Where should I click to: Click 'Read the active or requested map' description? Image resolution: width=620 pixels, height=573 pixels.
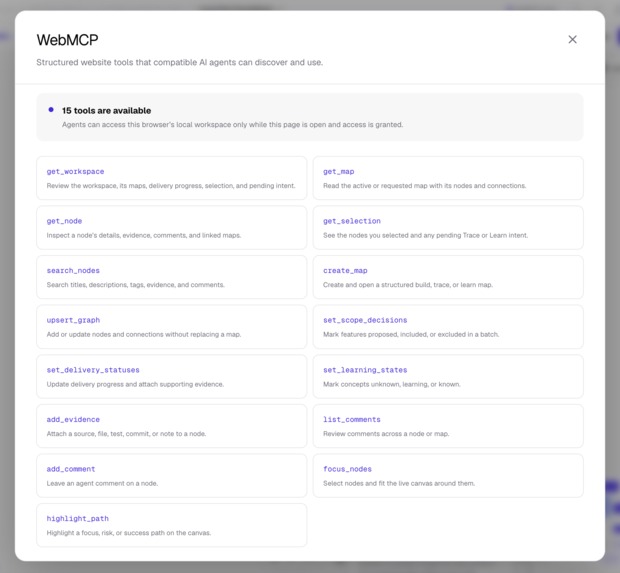(424, 186)
